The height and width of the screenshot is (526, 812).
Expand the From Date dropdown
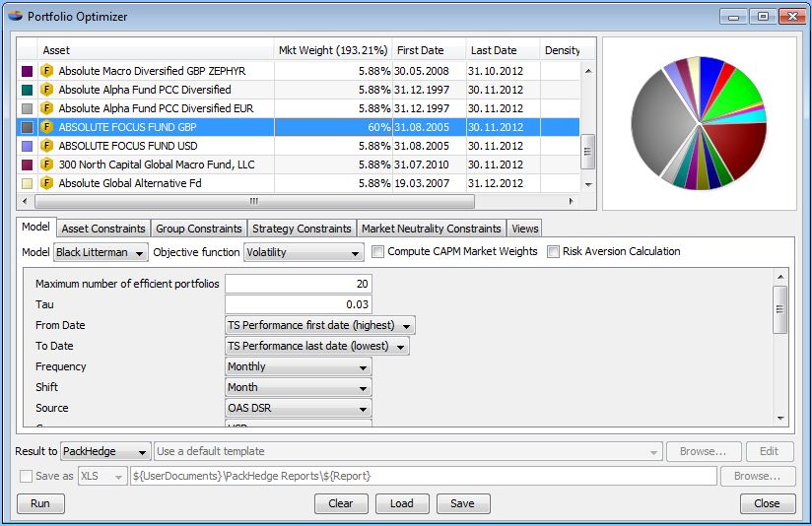click(319, 325)
